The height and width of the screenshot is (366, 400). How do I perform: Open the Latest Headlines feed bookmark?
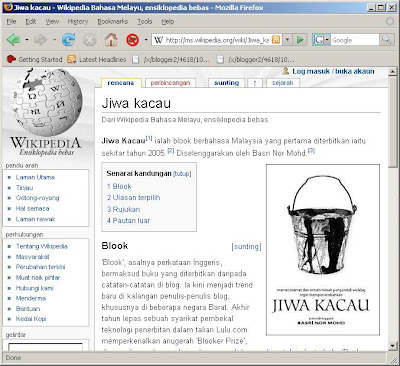click(97, 60)
